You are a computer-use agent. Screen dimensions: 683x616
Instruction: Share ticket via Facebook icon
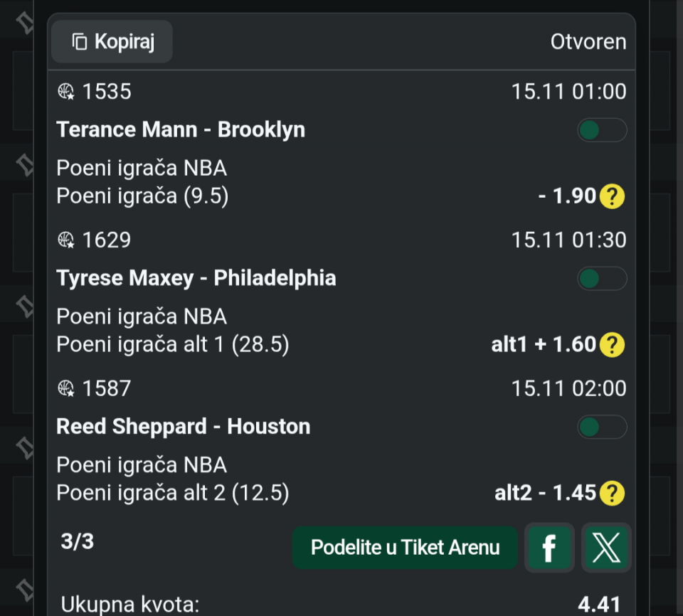(x=549, y=548)
